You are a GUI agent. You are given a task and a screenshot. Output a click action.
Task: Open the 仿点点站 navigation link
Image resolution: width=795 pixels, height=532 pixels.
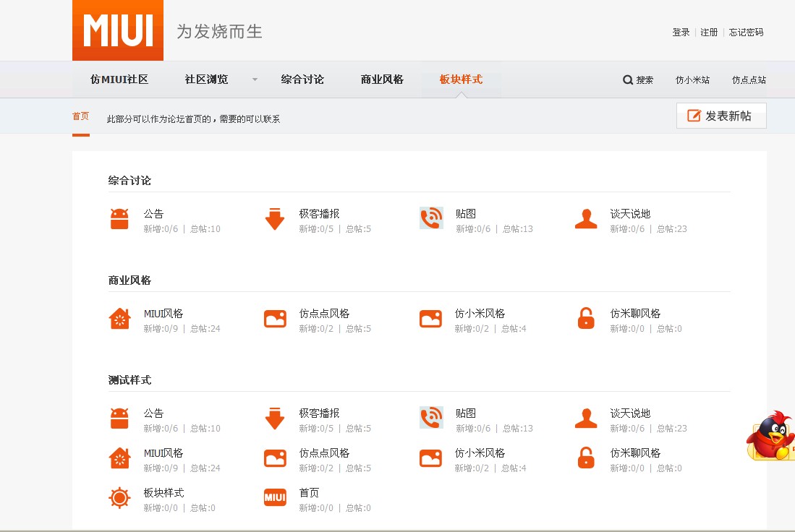point(749,80)
